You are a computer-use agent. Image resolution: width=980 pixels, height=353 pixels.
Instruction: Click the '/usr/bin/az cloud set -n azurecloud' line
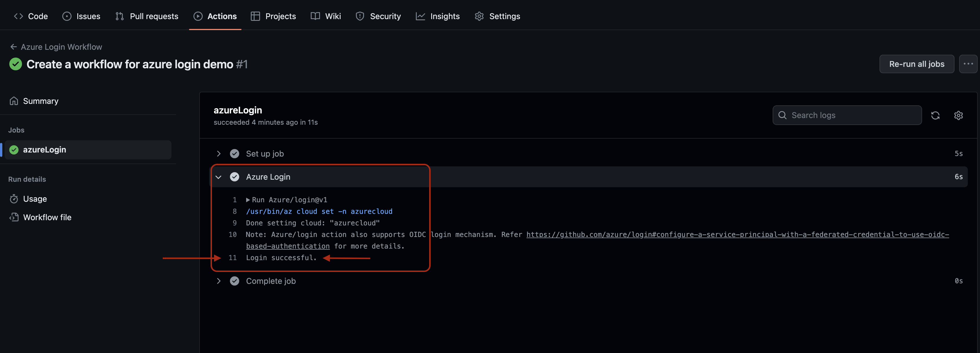coord(319,211)
